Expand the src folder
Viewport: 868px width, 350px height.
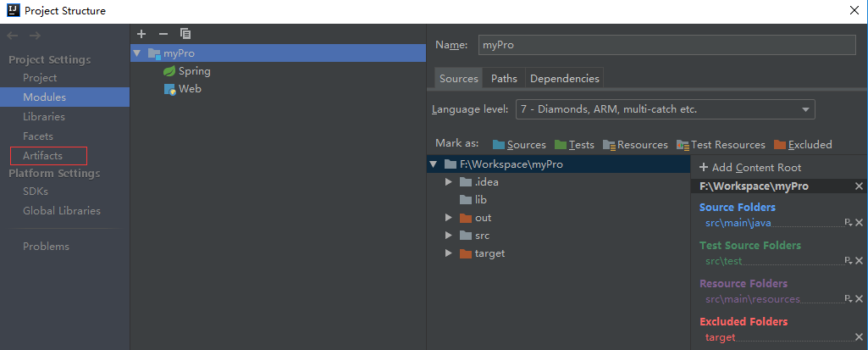449,236
